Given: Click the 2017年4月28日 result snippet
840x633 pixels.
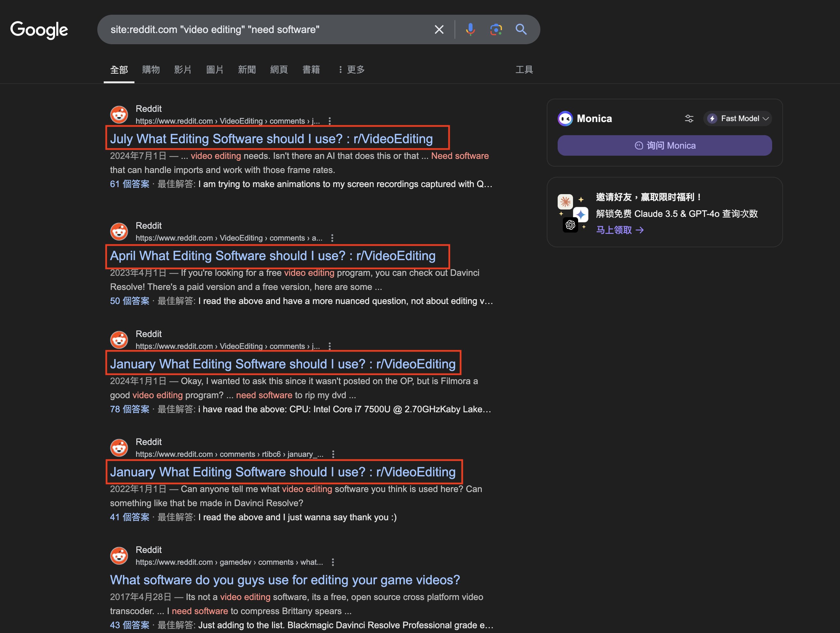Looking at the screenshot, I should [296, 604].
